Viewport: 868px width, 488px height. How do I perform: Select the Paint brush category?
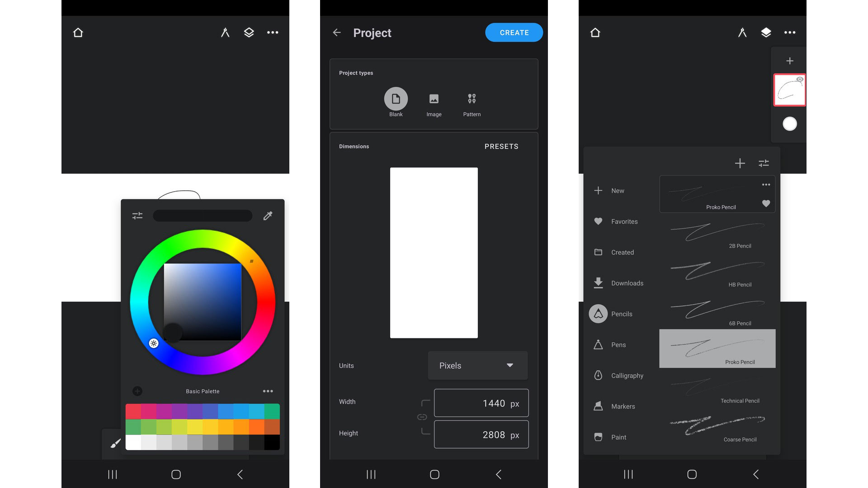618,437
